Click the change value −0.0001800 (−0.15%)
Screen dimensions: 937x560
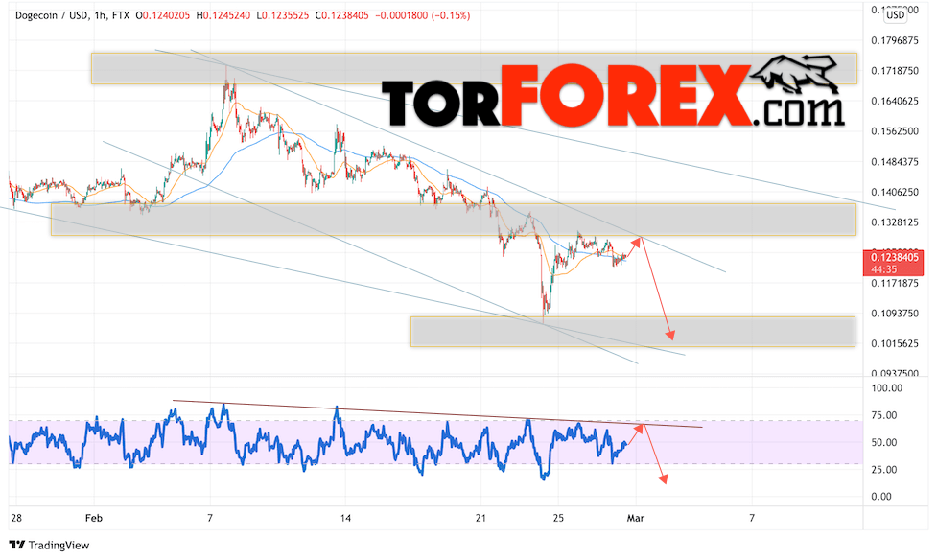tap(423, 15)
